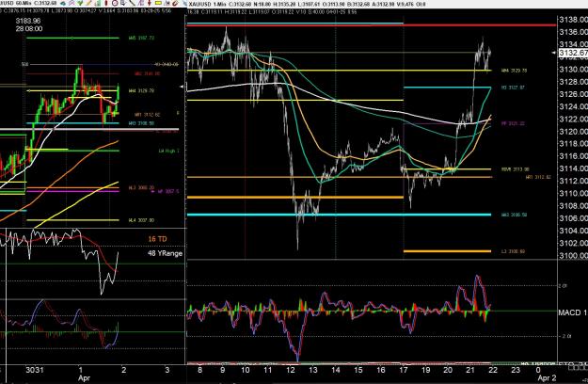Click the teal 3127 level label in the 1-min chart
Viewport: 588px width, 384px height.
pyautogui.click(x=513, y=88)
